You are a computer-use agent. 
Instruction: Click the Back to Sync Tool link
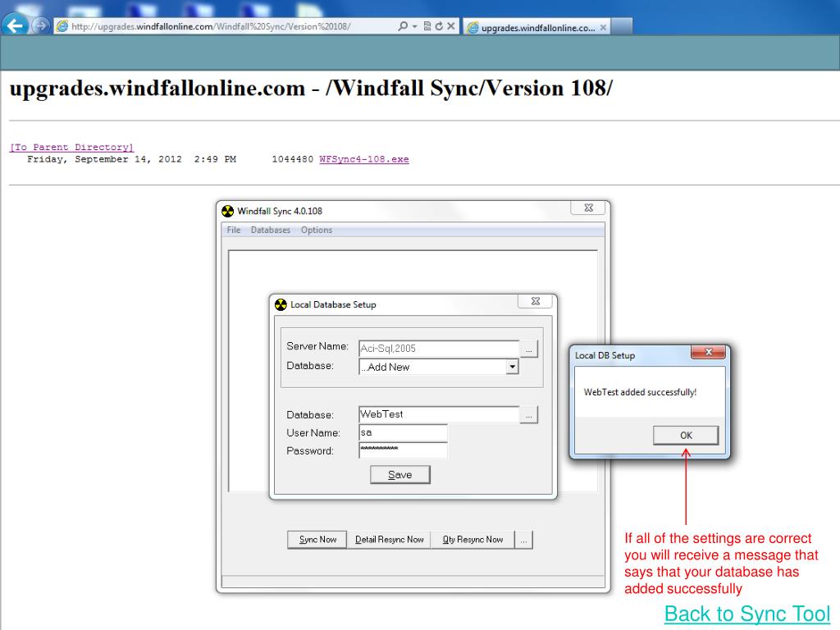747,614
